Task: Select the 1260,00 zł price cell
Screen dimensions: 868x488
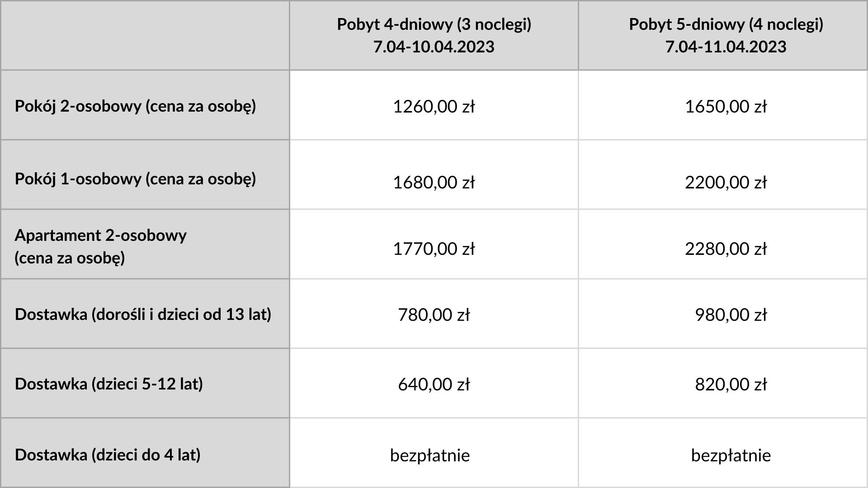Action: point(434,105)
